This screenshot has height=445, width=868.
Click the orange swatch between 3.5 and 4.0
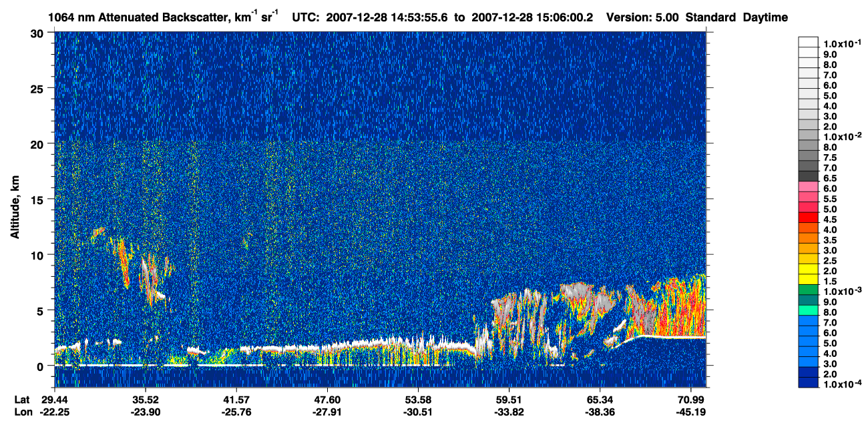point(808,238)
